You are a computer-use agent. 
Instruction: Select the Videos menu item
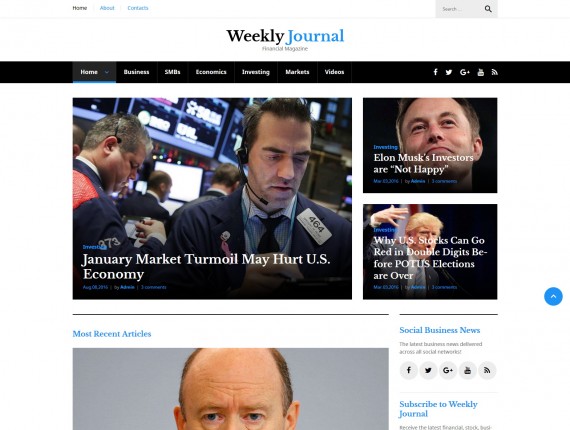[x=334, y=72]
